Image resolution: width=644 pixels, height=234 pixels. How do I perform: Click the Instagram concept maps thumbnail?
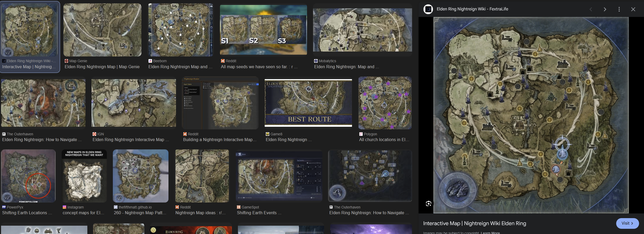click(84, 176)
